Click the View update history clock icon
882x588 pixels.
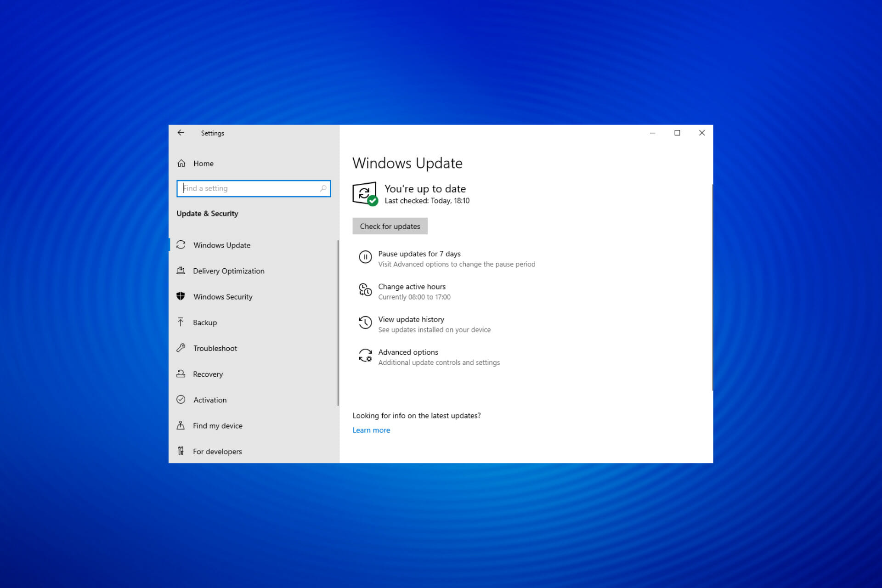point(365,322)
